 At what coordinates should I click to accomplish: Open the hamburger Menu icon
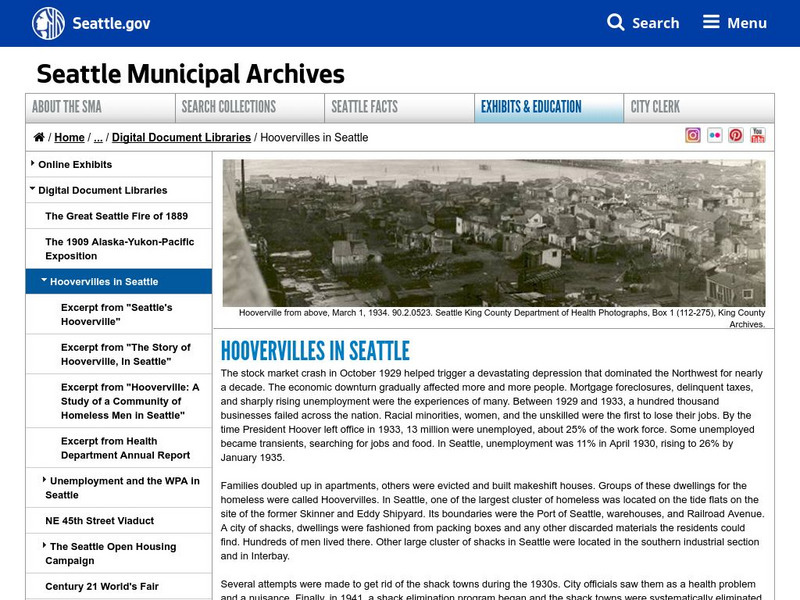[711, 22]
